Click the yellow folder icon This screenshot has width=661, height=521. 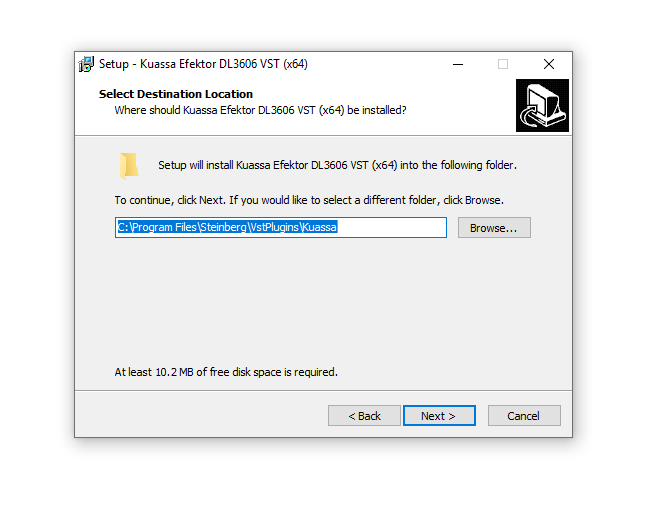coord(129,166)
